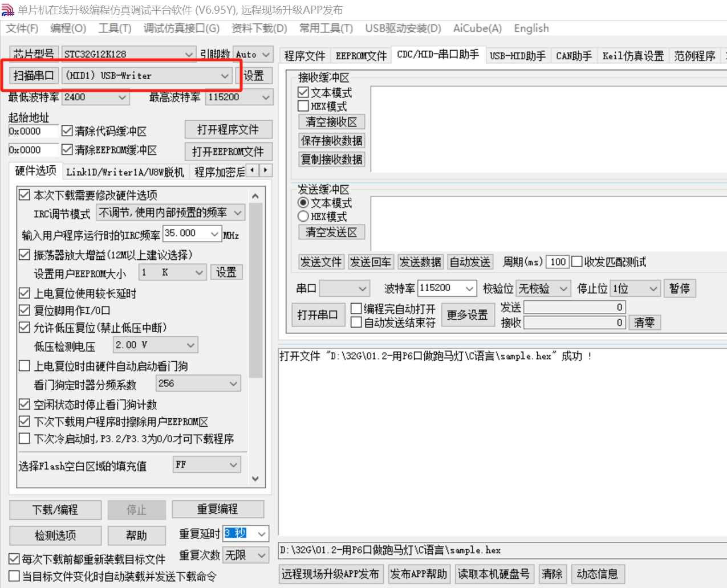The width and height of the screenshot is (727, 588).
Task: Open the AiCube(A) menu
Action: [477, 28]
